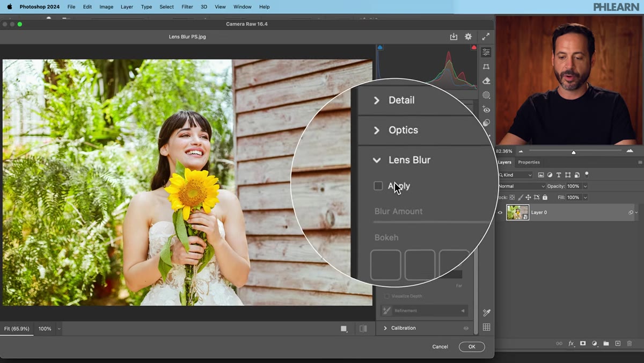
Task: Switch to the Properties tab
Action: [529, 162]
